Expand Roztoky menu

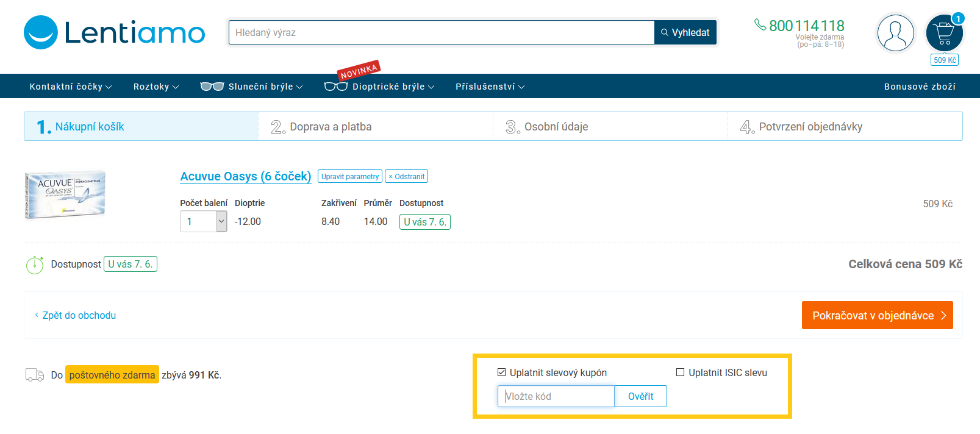coord(156,87)
